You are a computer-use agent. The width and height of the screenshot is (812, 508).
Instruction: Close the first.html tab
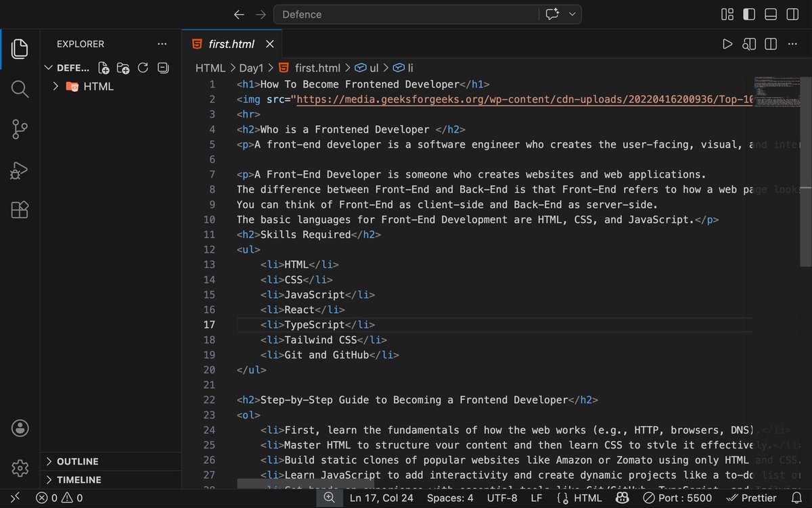coord(269,44)
